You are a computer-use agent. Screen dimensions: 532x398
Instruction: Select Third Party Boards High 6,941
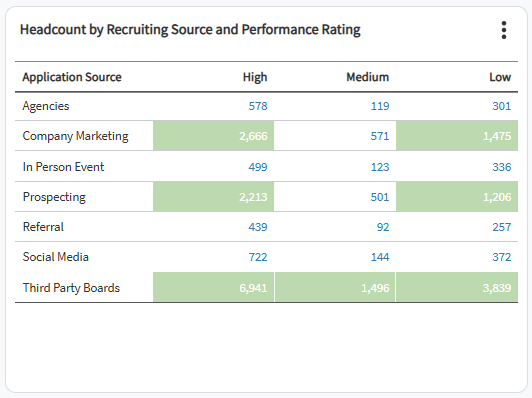coord(213,287)
